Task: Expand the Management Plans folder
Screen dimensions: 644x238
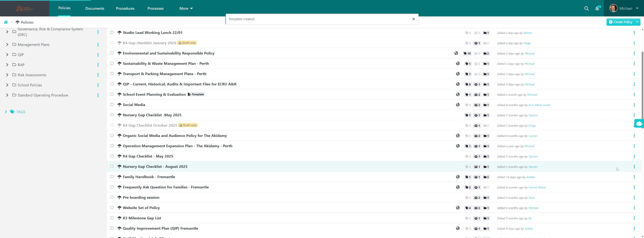Action: (7, 45)
